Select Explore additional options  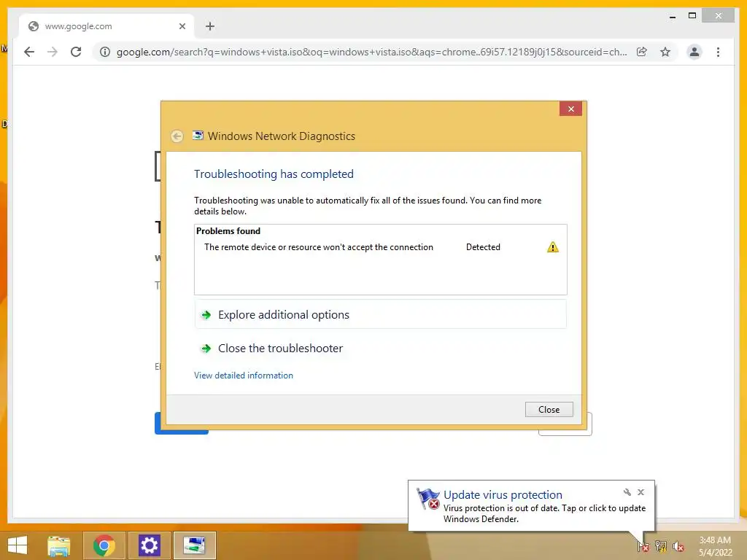click(x=380, y=315)
